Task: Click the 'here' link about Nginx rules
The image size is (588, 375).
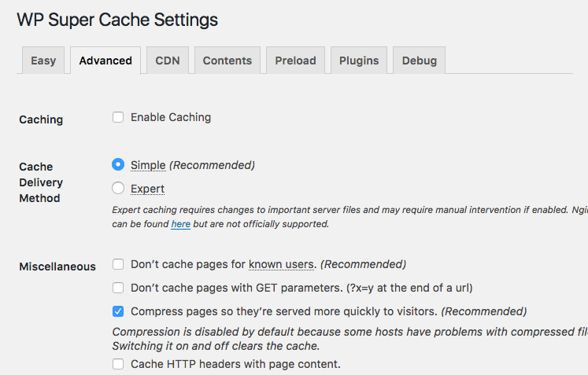Action: click(x=180, y=224)
